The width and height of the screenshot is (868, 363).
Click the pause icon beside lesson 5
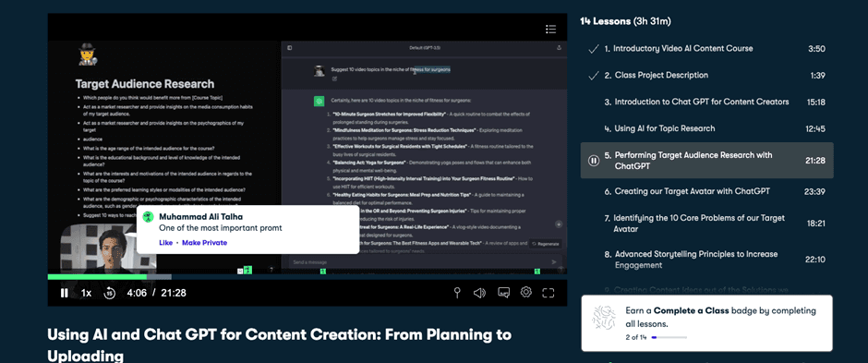594,161
